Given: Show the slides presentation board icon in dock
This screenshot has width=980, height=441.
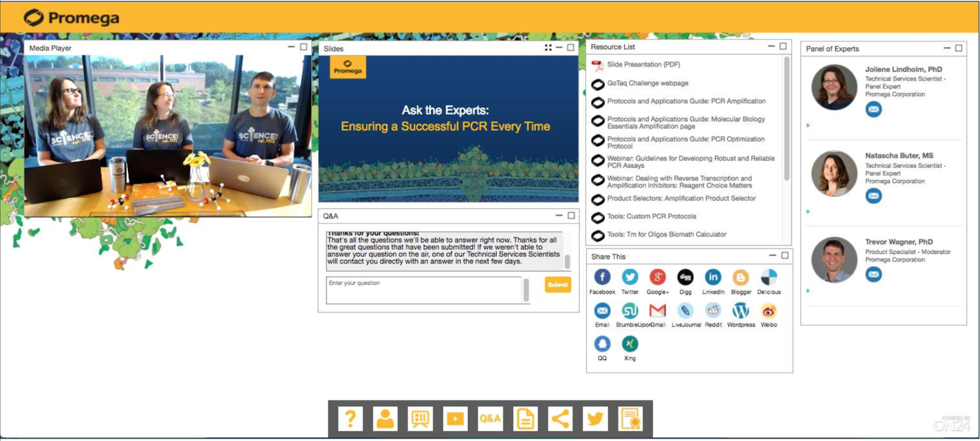Looking at the screenshot, I should [x=420, y=419].
